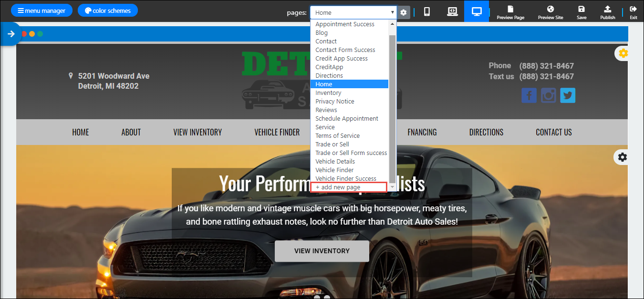
Task: Choose Inventory page from dropdown list
Action: 350,93
